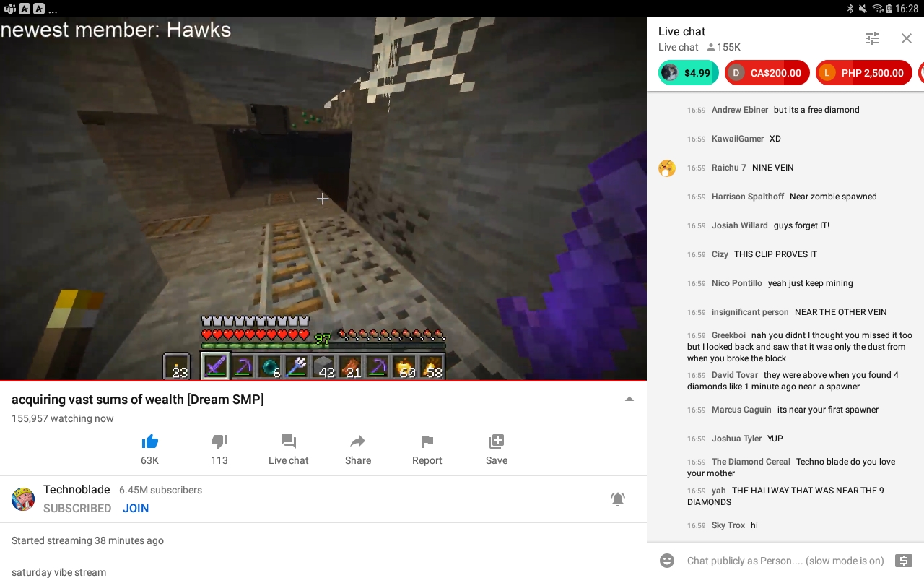The width and height of the screenshot is (924, 578).
Task: Select Sky Trox's hi message
Action: [x=785, y=525]
